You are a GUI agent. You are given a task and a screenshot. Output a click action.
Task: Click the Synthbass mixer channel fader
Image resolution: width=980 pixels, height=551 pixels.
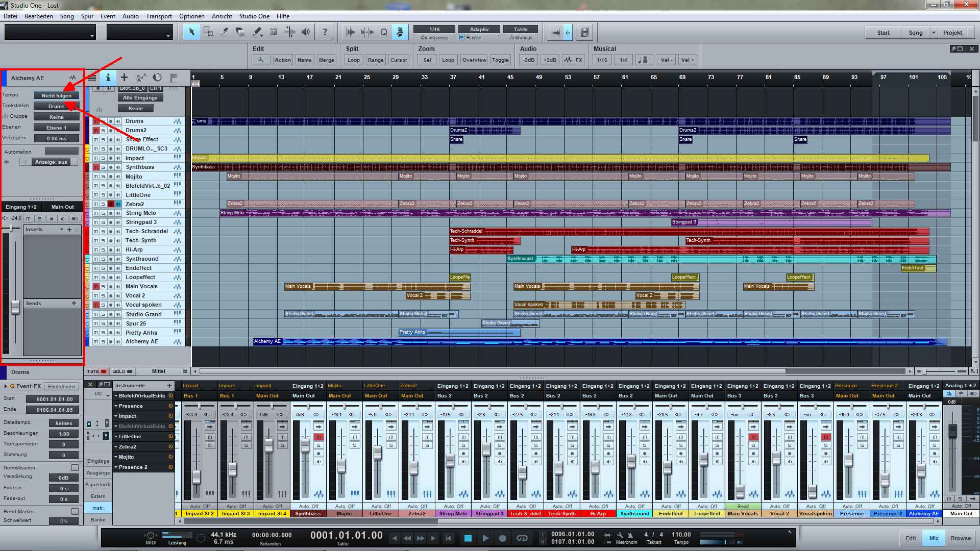coord(305,446)
